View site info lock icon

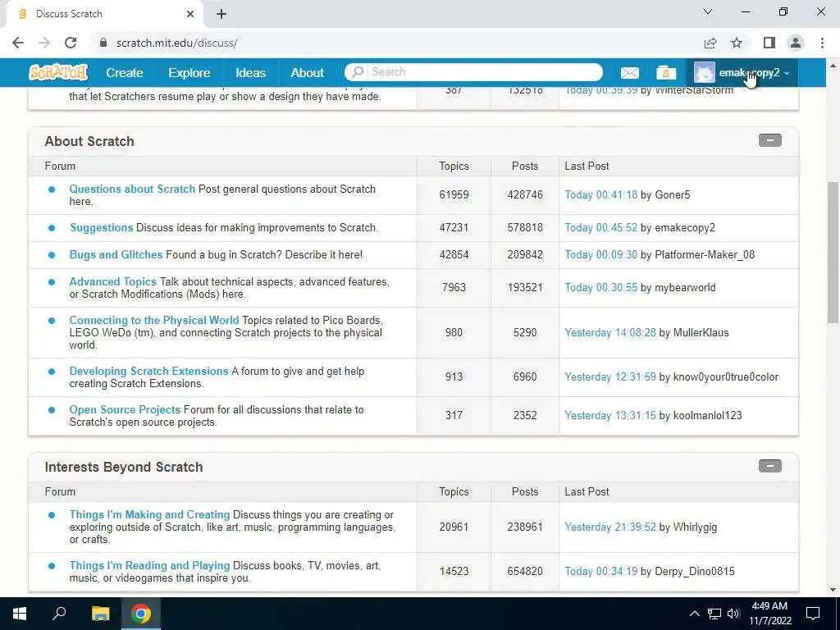103,43
